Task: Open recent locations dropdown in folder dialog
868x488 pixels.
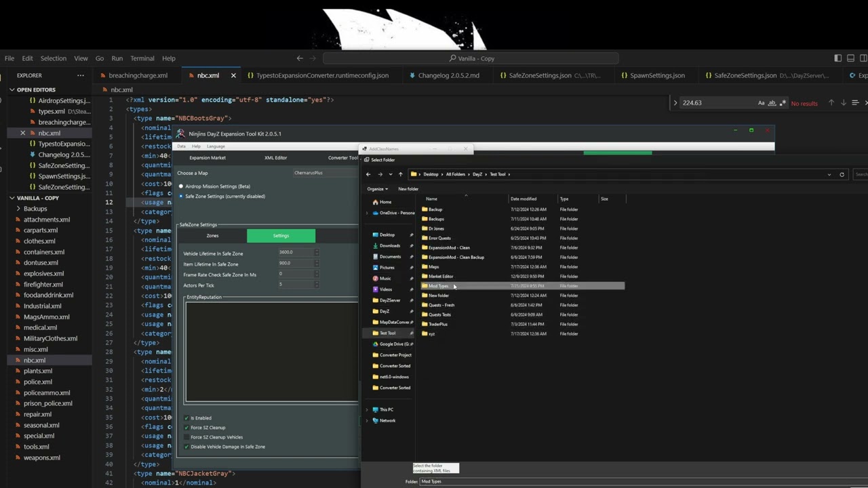Action: tap(390, 174)
